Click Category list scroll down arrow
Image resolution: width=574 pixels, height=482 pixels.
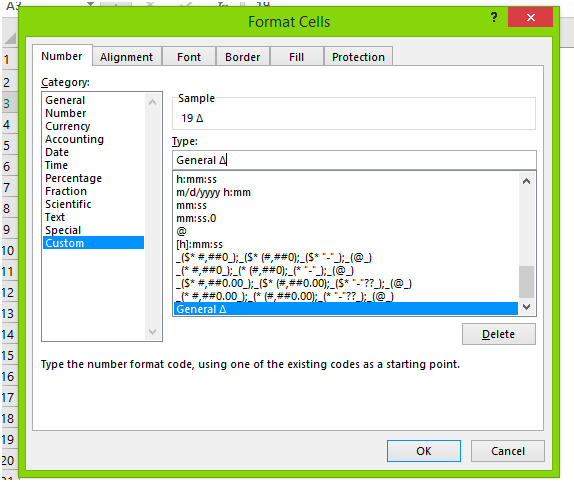pyautogui.click(x=153, y=332)
